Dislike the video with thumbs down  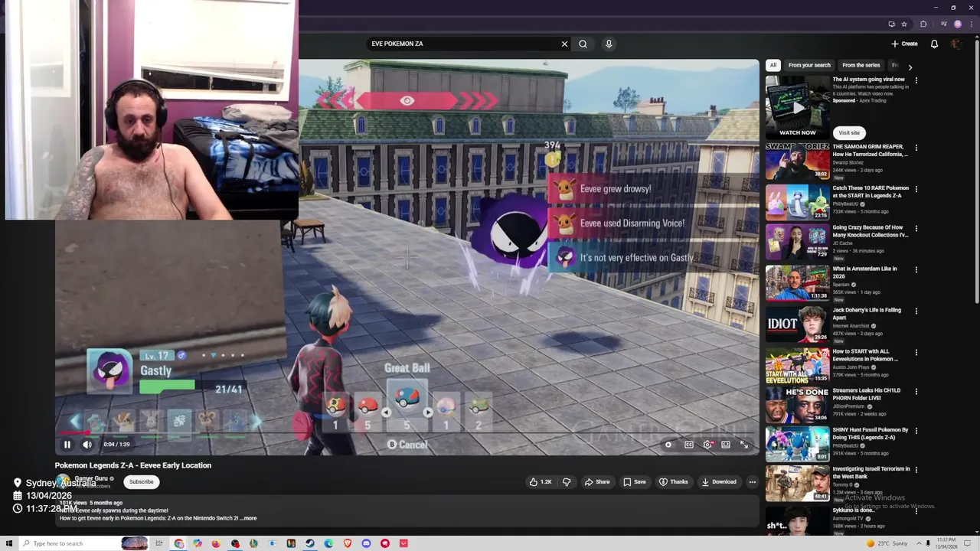[567, 482]
